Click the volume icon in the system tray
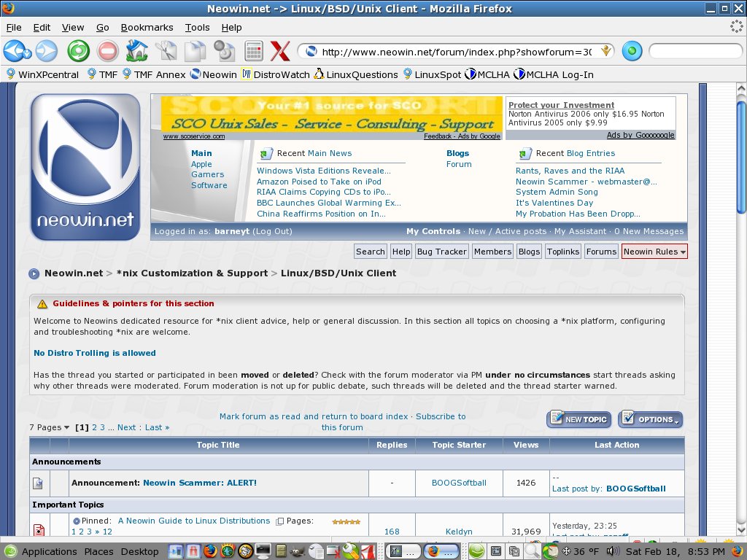 (x=613, y=551)
